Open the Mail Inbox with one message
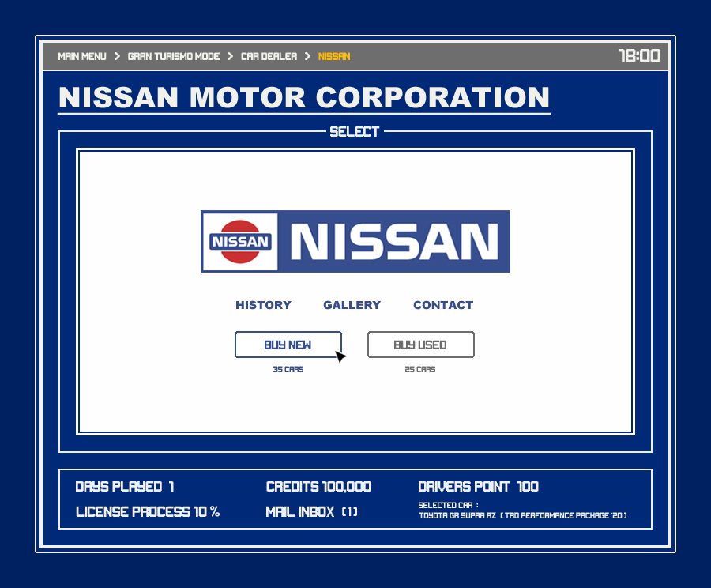 click(311, 512)
